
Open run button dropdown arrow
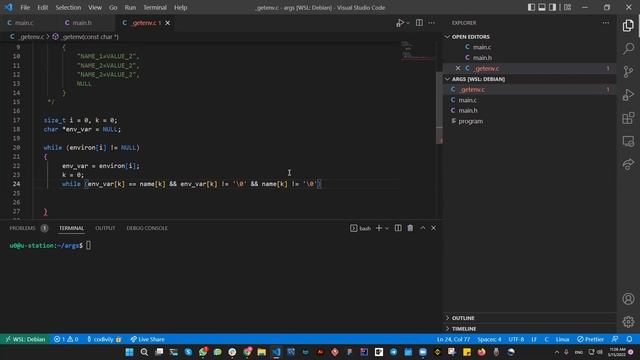pyautogui.click(x=408, y=23)
